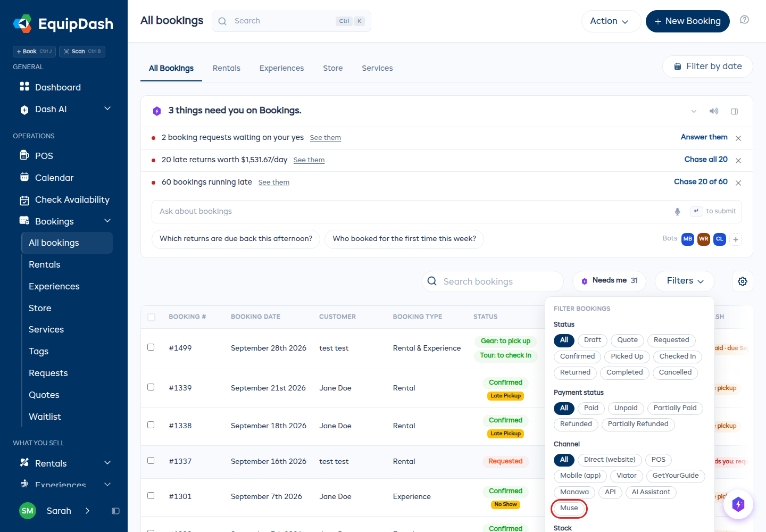
Task: Click the help question mark icon
Action: click(x=745, y=20)
